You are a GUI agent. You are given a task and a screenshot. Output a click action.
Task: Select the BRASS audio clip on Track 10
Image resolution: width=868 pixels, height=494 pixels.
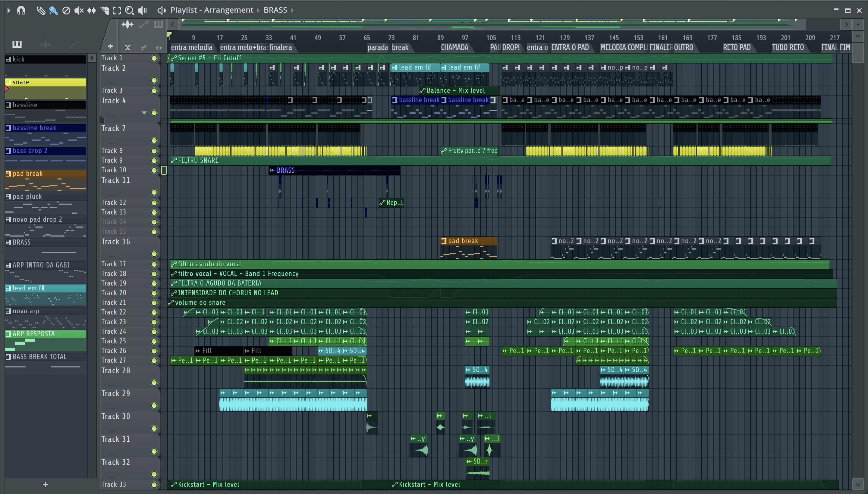coord(334,170)
